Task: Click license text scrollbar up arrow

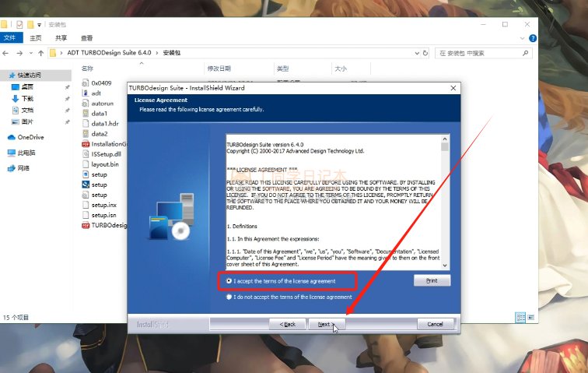Action: 445,139
